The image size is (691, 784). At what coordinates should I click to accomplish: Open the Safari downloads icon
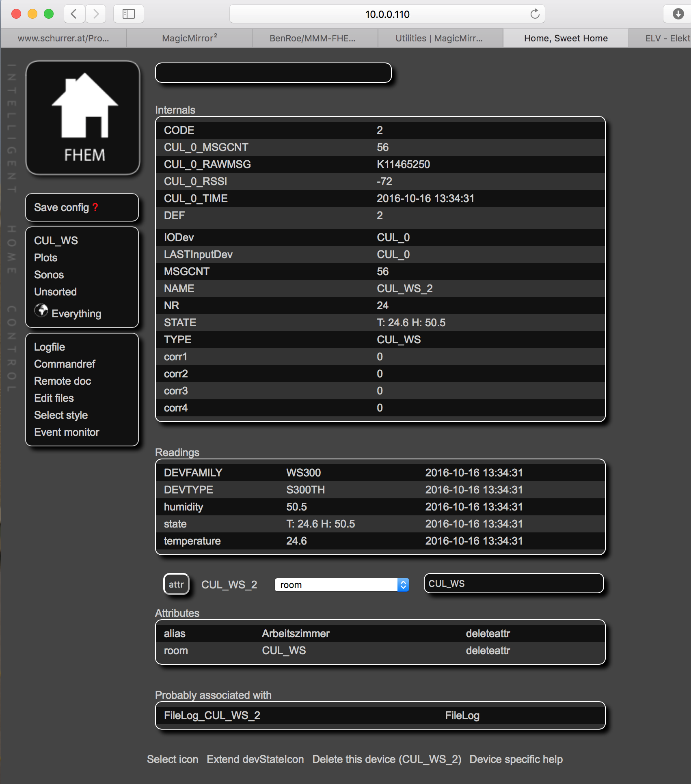(x=678, y=14)
